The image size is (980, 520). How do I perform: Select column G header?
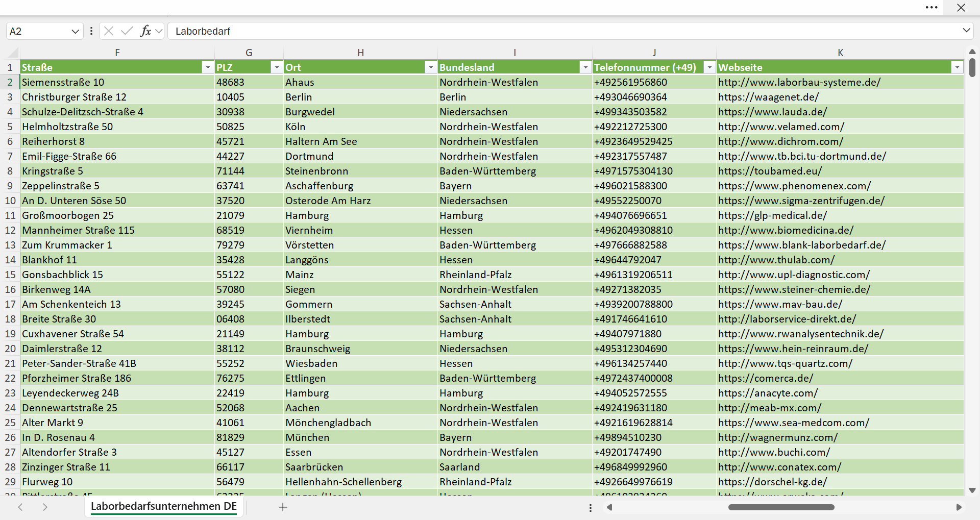(x=249, y=53)
